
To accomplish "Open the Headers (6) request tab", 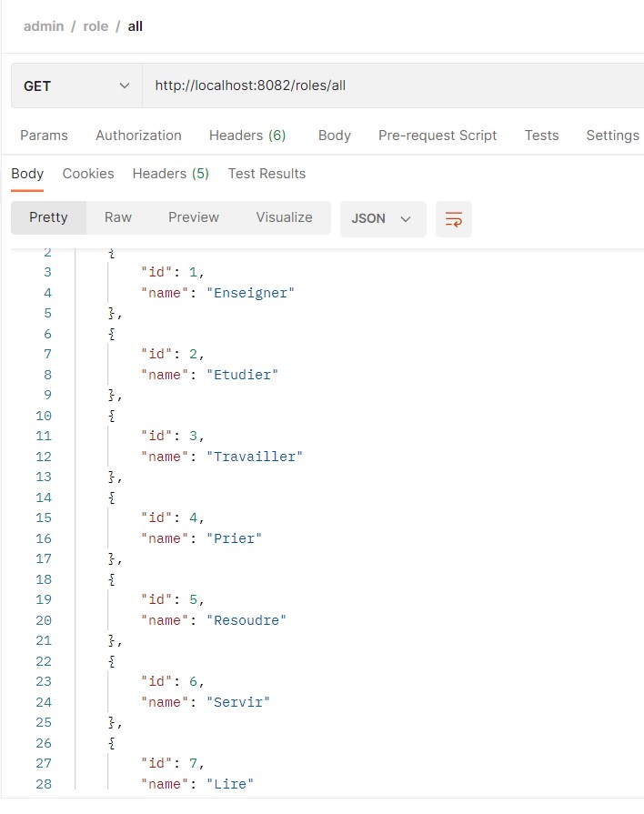I will [x=247, y=135].
